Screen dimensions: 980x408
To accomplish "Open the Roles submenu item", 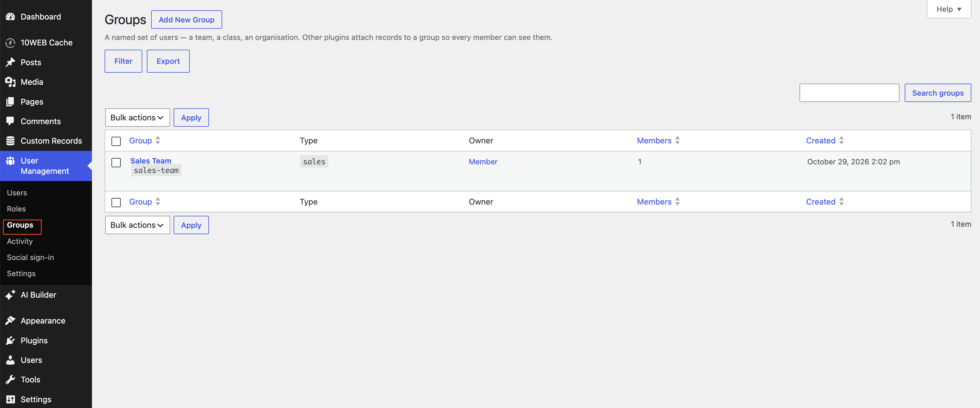I will click(16, 209).
